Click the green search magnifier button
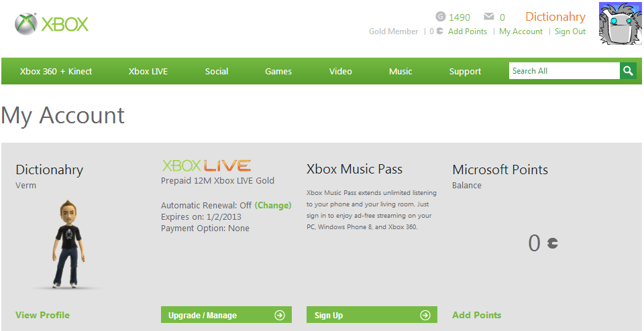644x331 pixels. point(628,71)
